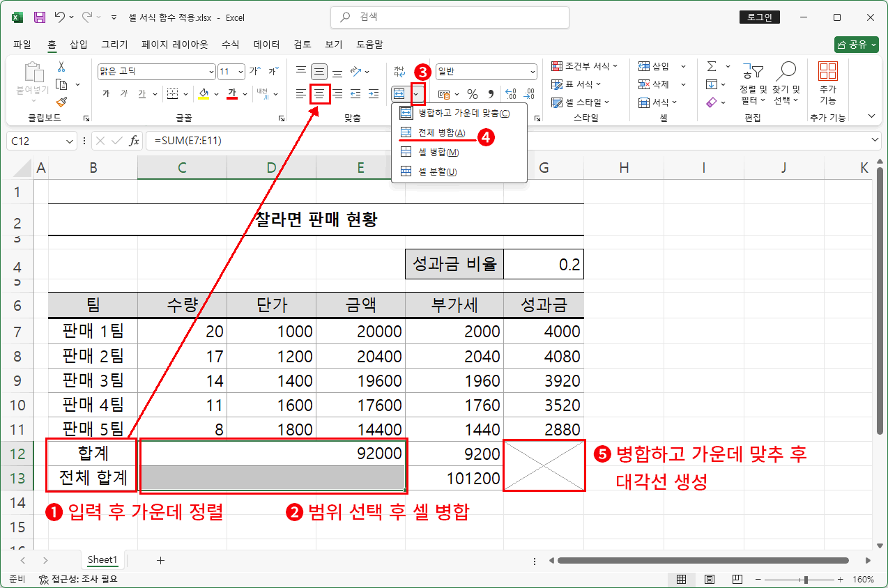Apply percent style to the cell
The width and height of the screenshot is (888, 588).
(x=473, y=94)
